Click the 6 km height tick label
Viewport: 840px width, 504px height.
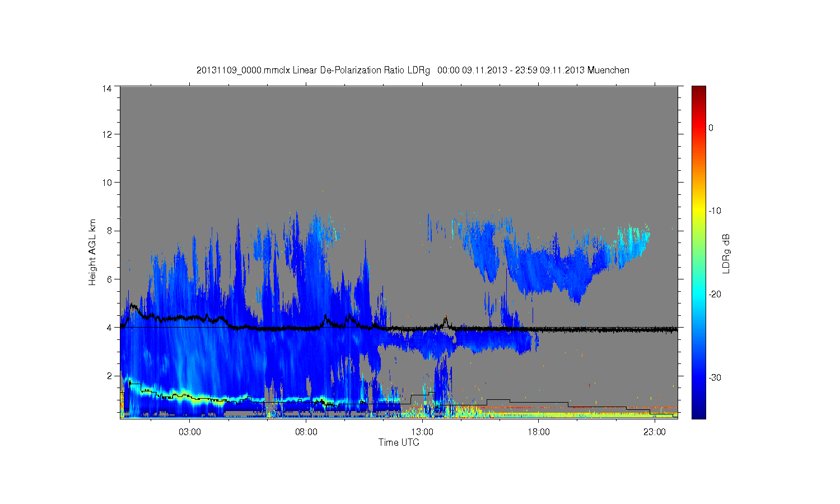pos(109,279)
